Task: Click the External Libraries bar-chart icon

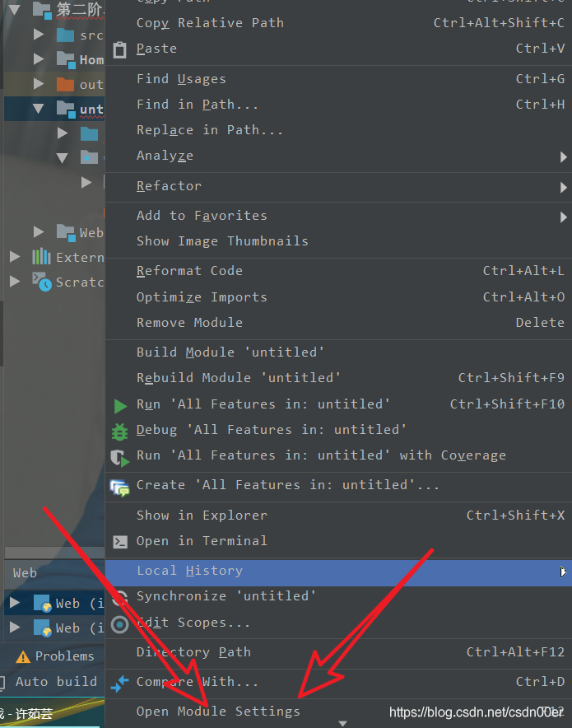Action: coord(41,256)
